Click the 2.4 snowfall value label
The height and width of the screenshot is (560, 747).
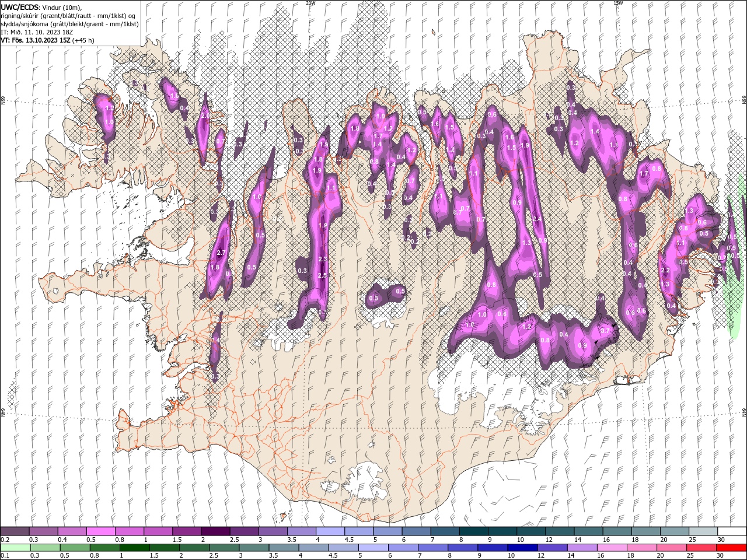pyautogui.click(x=537, y=219)
